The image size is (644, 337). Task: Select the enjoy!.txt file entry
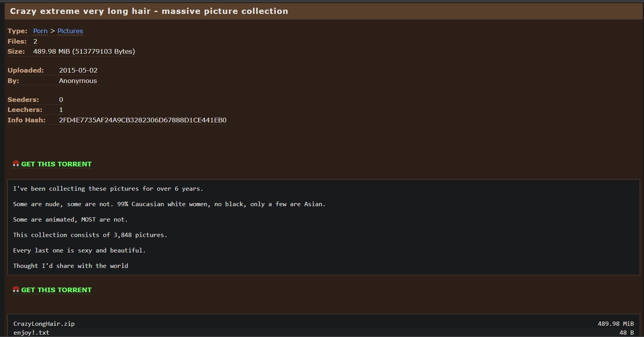31,332
